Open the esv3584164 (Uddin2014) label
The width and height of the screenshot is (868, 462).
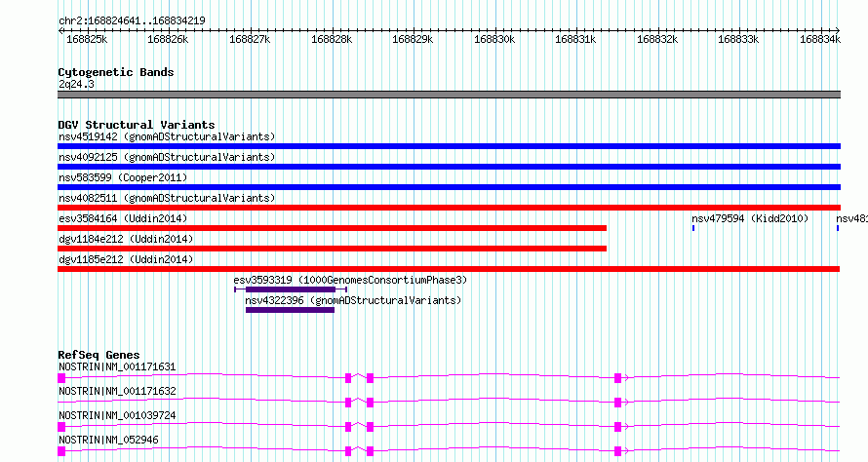point(123,218)
